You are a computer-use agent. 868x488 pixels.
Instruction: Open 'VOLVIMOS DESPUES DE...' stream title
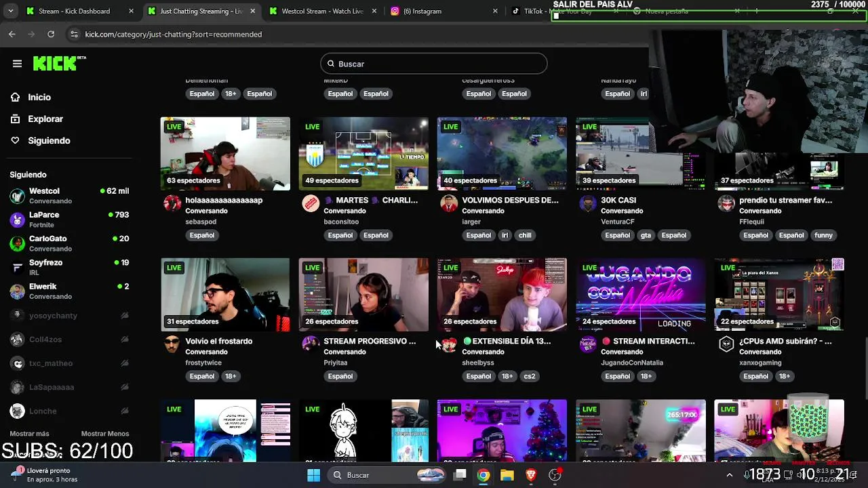tap(510, 200)
